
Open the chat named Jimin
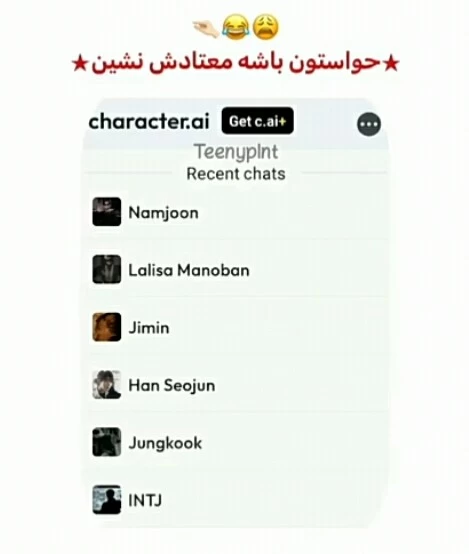click(237, 327)
